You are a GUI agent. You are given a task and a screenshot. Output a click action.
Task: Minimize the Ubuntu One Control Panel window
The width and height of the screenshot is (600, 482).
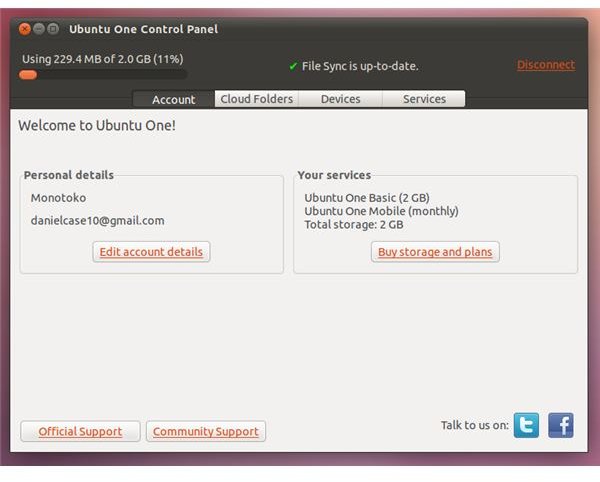39,29
